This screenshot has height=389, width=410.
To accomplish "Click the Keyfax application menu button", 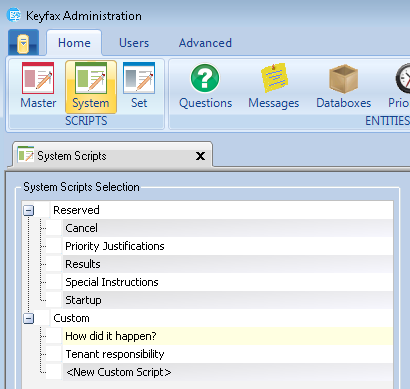I will (23, 42).
